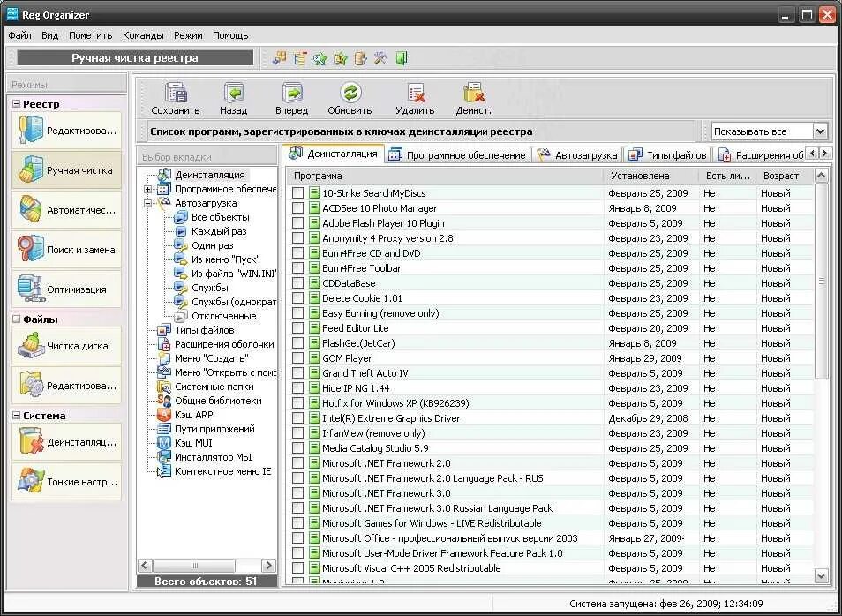Click the Удалить toolbar icon

(415, 99)
